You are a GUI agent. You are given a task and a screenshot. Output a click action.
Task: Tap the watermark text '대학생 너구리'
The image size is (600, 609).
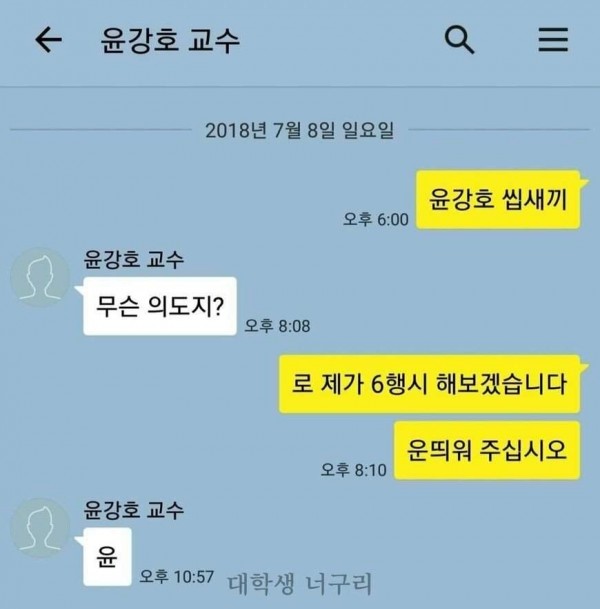point(299,584)
